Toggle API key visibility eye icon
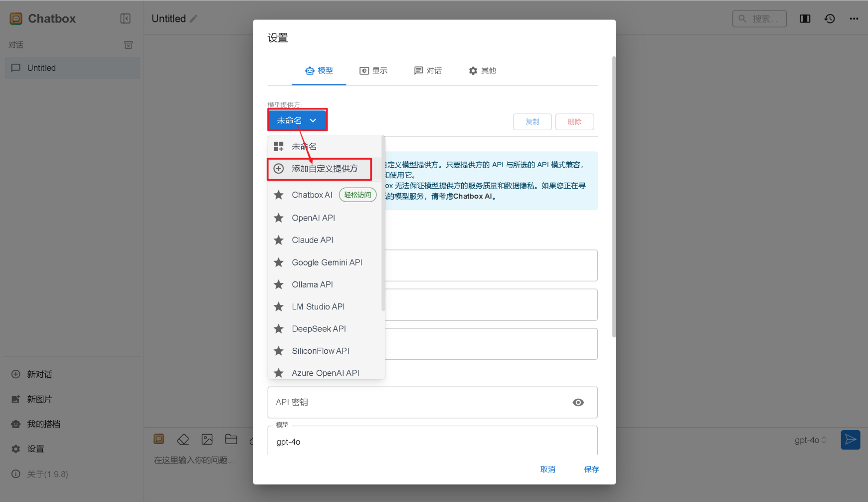This screenshot has width=868, height=502. 578,402
